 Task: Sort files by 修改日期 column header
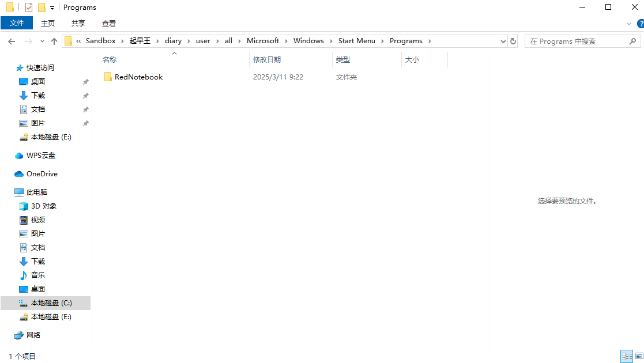click(267, 59)
